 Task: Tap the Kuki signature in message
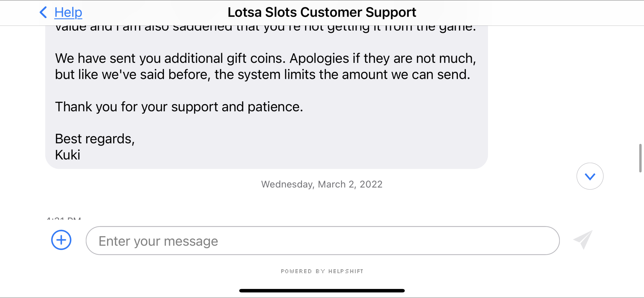(x=67, y=155)
